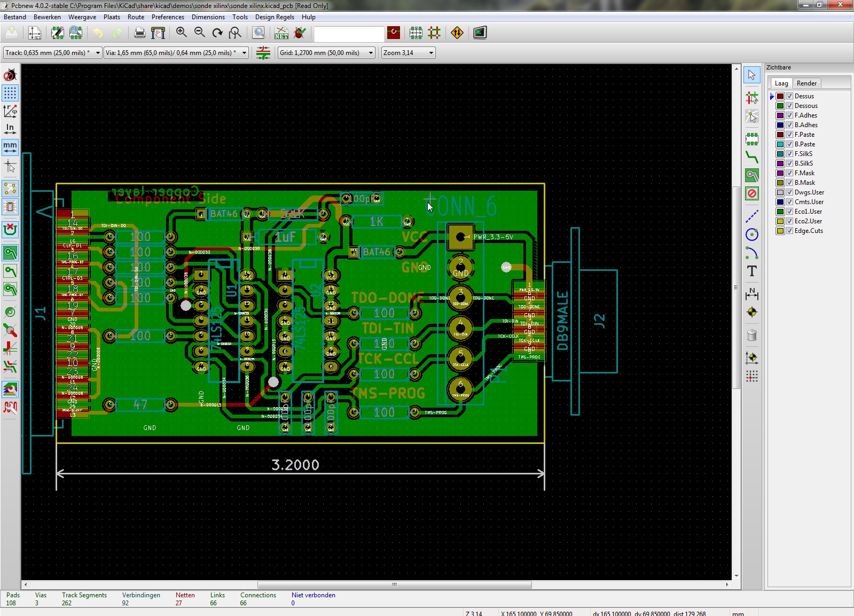Click the B.Adhes layer color swatch

(x=780, y=125)
